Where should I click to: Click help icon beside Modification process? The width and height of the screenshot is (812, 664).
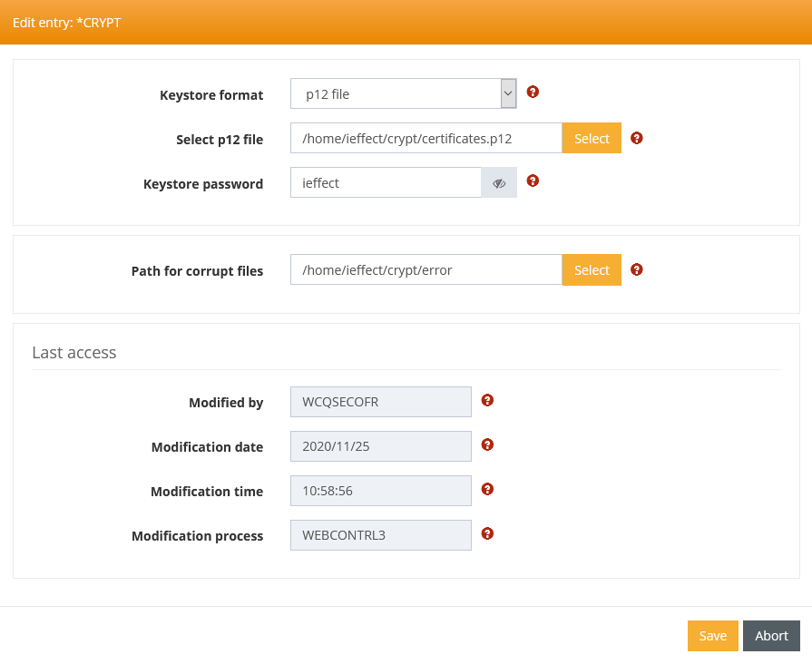click(487, 533)
